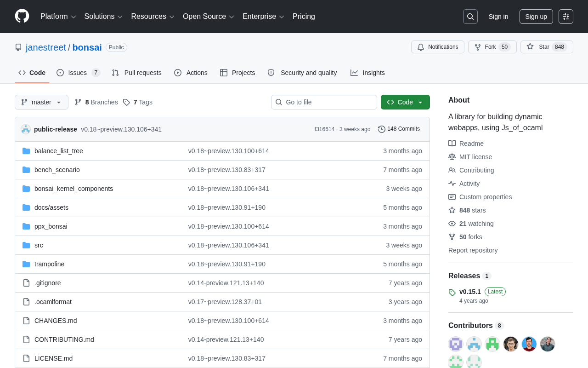Open the Pull requests tab

[x=136, y=73]
